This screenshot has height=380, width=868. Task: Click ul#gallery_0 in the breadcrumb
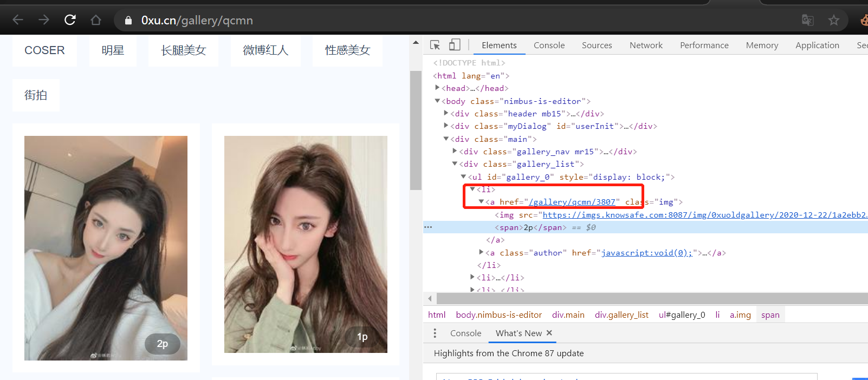pyautogui.click(x=682, y=315)
